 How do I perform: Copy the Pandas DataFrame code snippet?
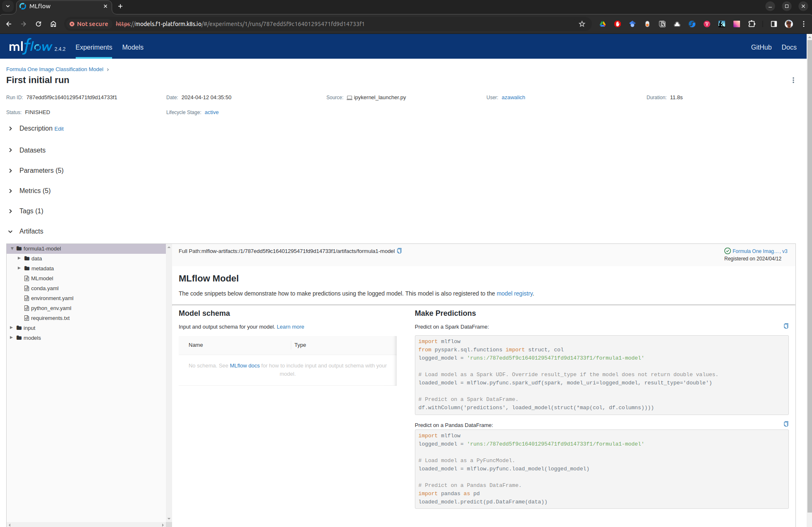pyautogui.click(x=786, y=424)
